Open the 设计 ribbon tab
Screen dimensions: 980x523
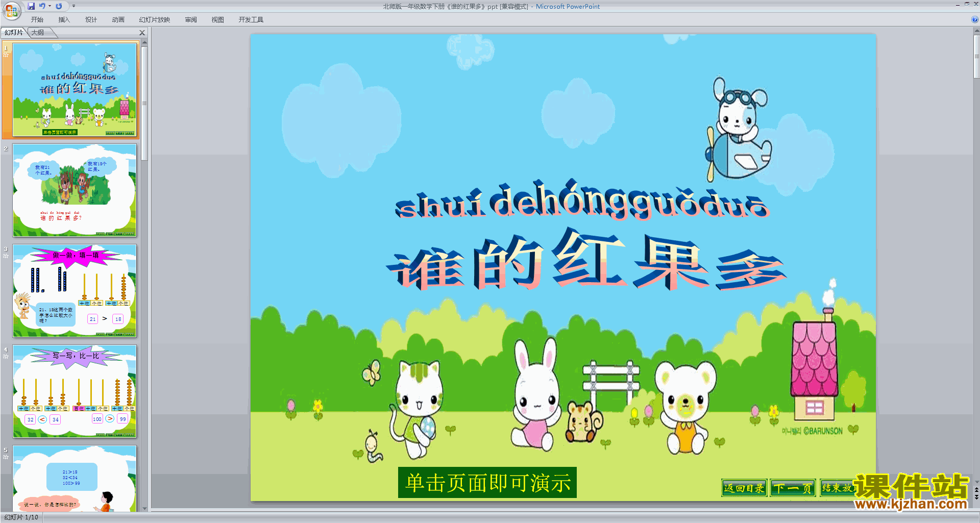91,20
